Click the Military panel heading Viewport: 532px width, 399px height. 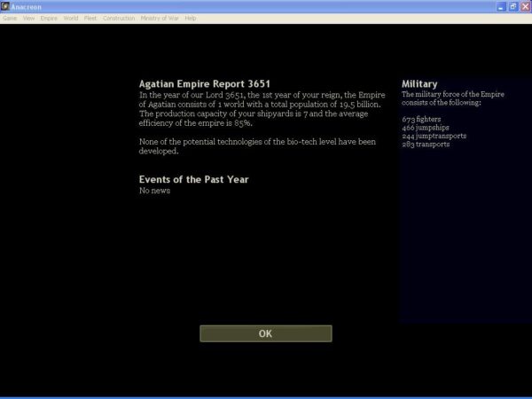[x=419, y=84]
